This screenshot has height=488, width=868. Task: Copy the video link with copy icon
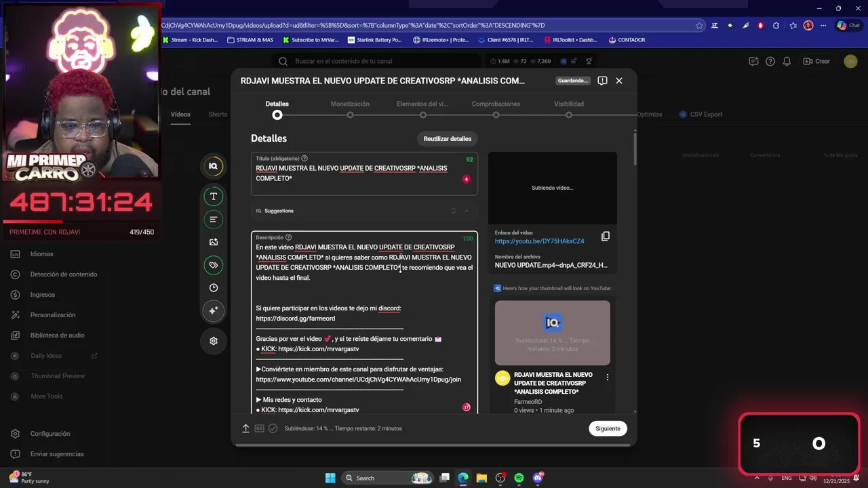point(606,236)
